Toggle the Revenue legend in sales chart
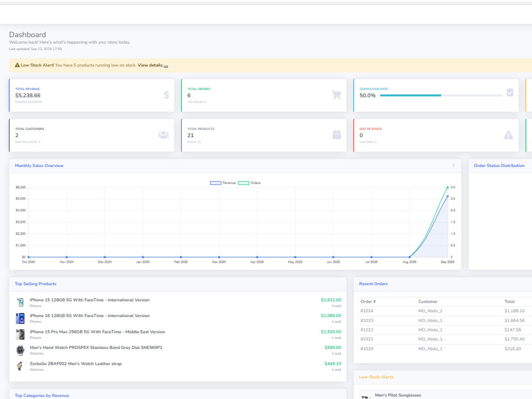Screen dimensions: 532x399 (x=222, y=183)
